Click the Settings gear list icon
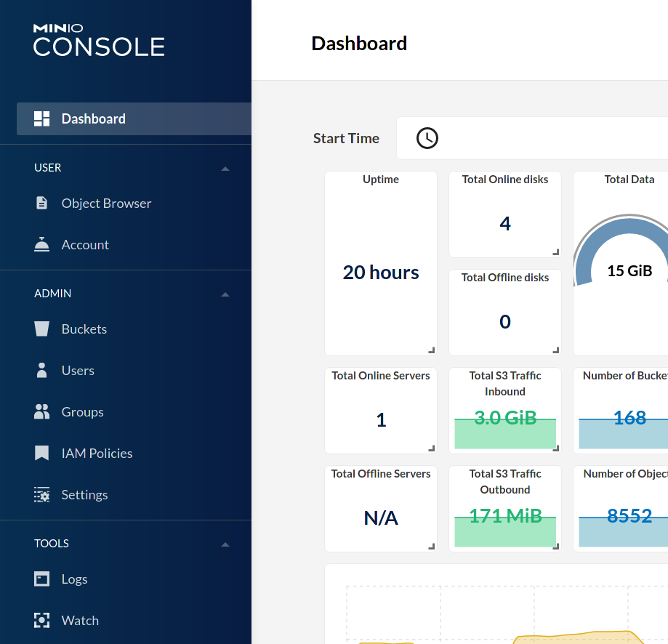 point(42,495)
